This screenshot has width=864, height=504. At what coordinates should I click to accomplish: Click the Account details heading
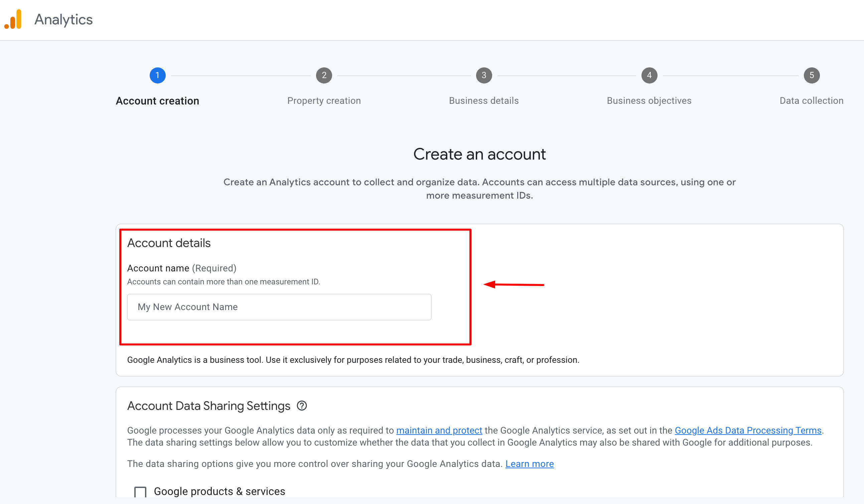pyautogui.click(x=169, y=243)
